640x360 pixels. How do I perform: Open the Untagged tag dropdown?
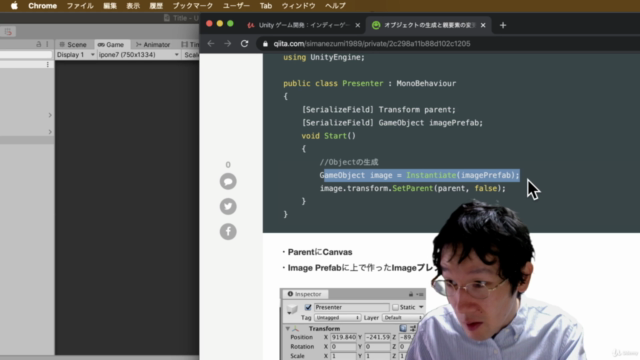coord(337,318)
